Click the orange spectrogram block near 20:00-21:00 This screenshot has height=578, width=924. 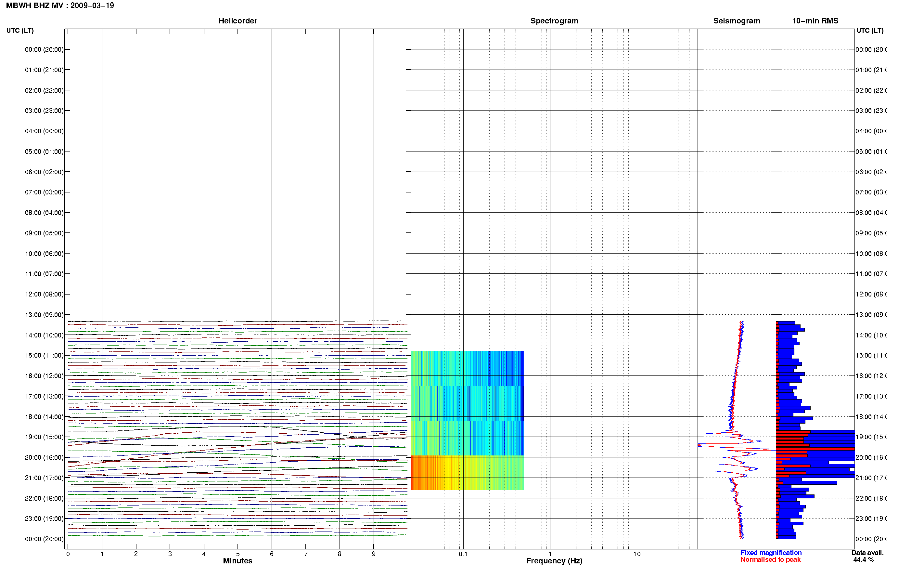pyautogui.click(x=467, y=473)
